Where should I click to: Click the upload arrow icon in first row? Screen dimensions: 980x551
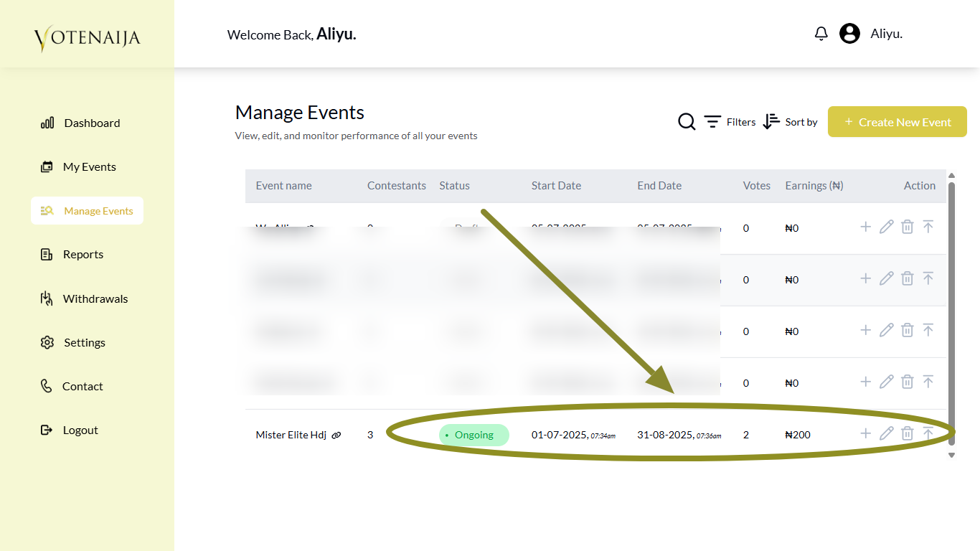pyautogui.click(x=928, y=227)
